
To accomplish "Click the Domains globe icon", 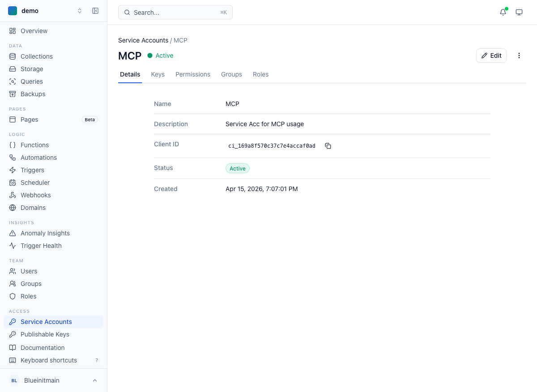I will pyautogui.click(x=13, y=208).
